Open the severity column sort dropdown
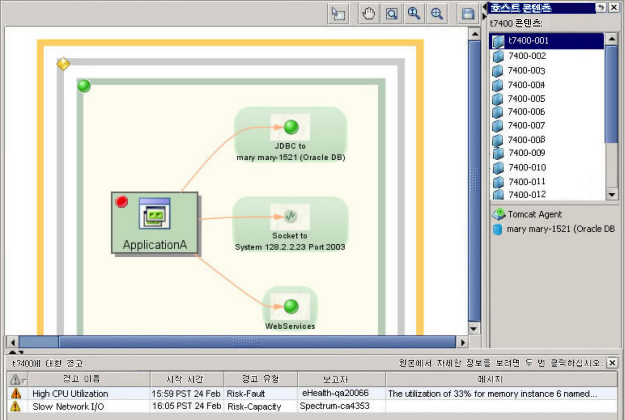This screenshot has width=625, height=420. coord(18,379)
